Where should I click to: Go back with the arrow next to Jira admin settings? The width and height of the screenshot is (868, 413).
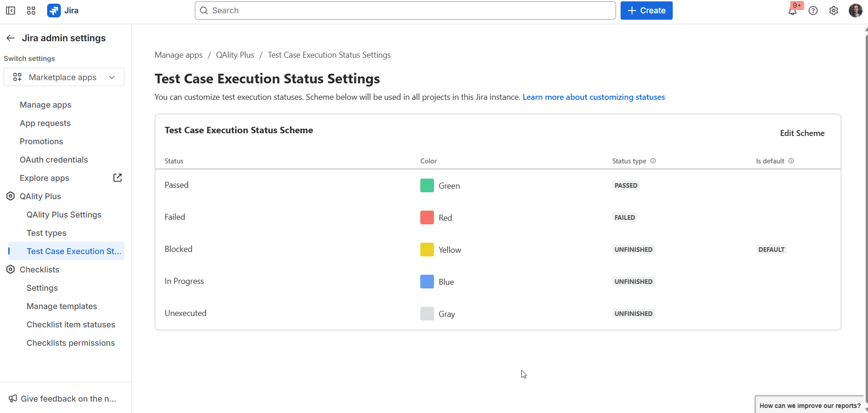11,38
